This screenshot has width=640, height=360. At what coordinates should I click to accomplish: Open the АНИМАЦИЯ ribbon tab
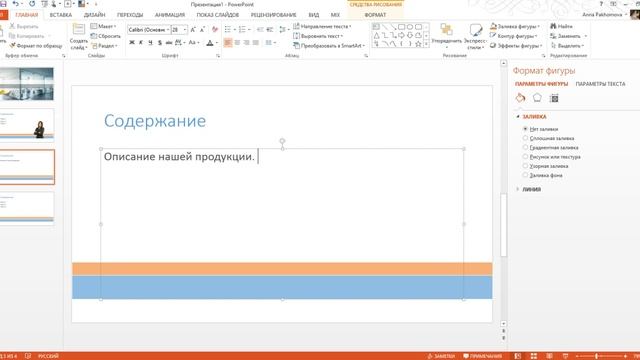[170, 15]
